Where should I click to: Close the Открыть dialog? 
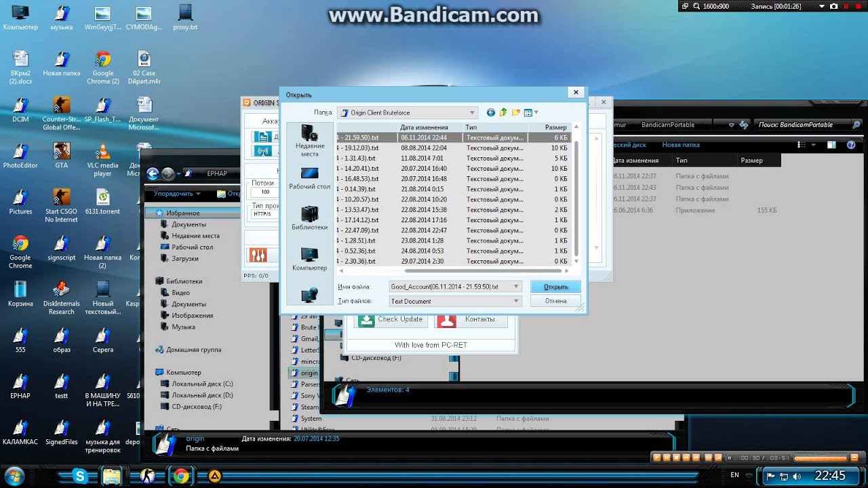click(x=575, y=92)
